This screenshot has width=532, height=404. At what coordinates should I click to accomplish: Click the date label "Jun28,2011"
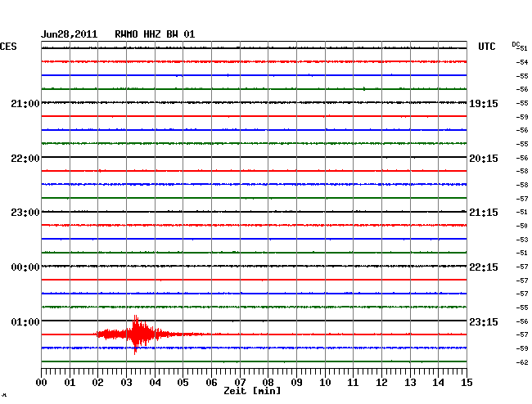click(70, 34)
